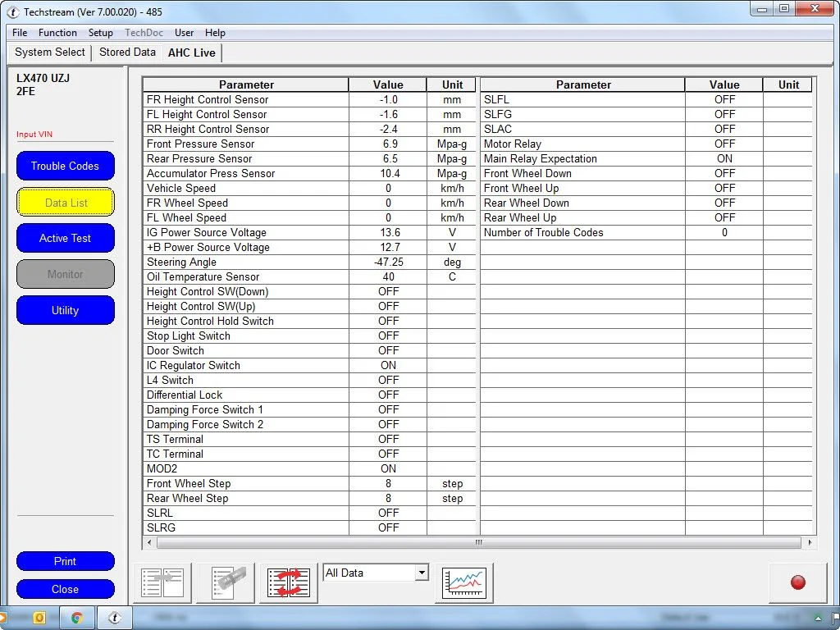Image resolution: width=840 pixels, height=630 pixels.
Task: Click the Input VIN link
Action: [34, 135]
